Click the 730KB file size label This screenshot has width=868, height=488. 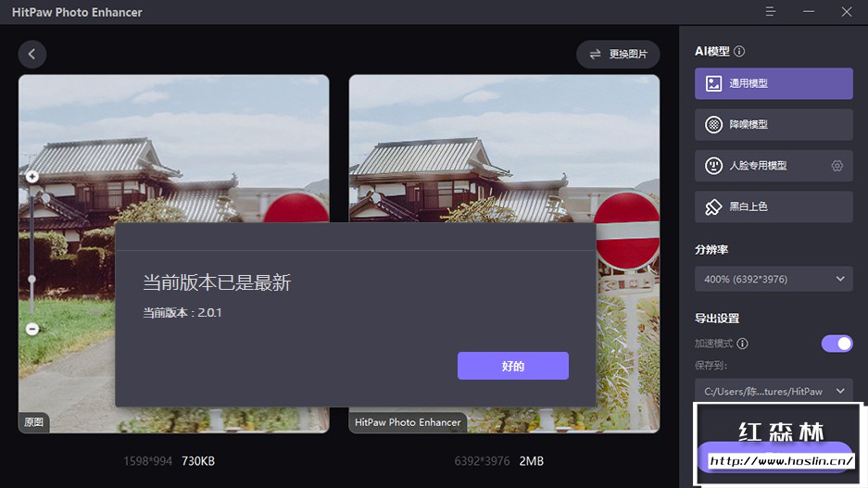198,461
